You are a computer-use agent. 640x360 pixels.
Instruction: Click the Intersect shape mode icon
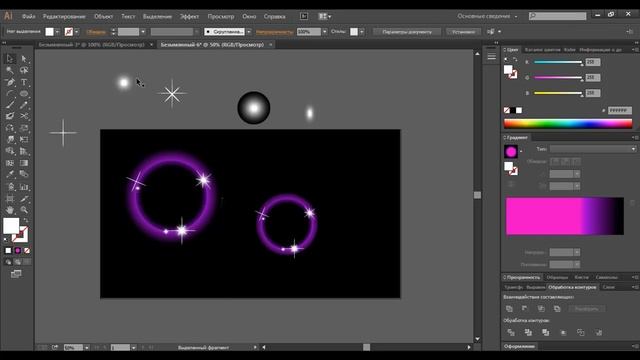pyautogui.click(x=541, y=309)
